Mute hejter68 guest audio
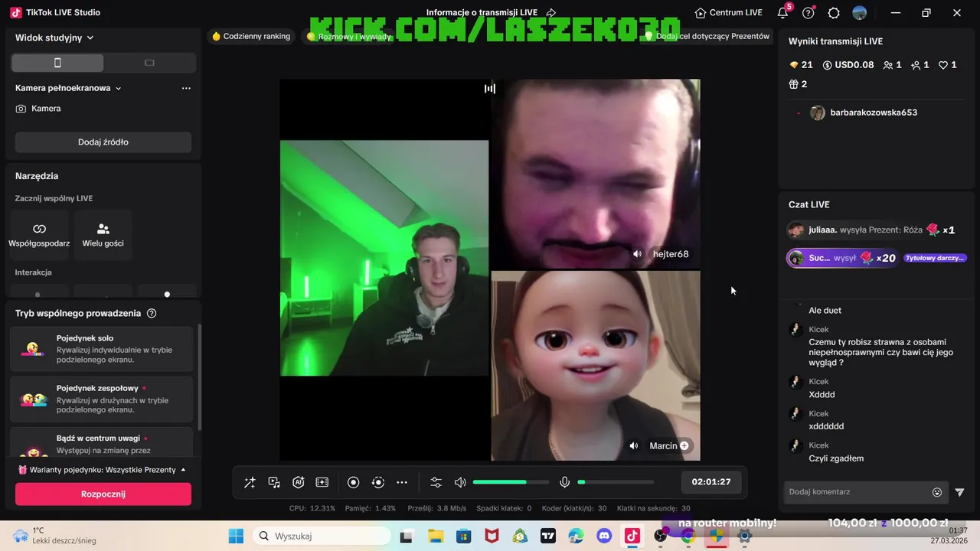 (637, 254)
